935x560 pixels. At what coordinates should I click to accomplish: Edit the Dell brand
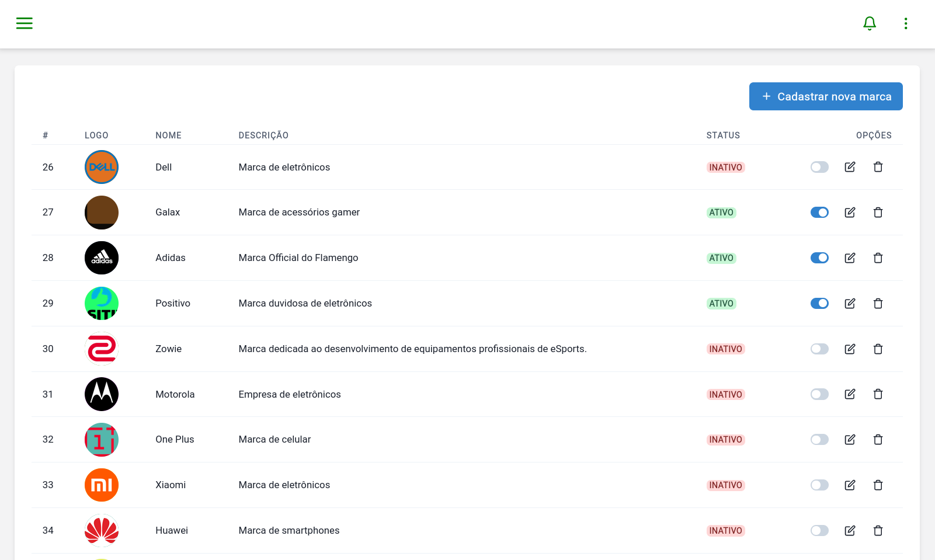coord(850,167)
